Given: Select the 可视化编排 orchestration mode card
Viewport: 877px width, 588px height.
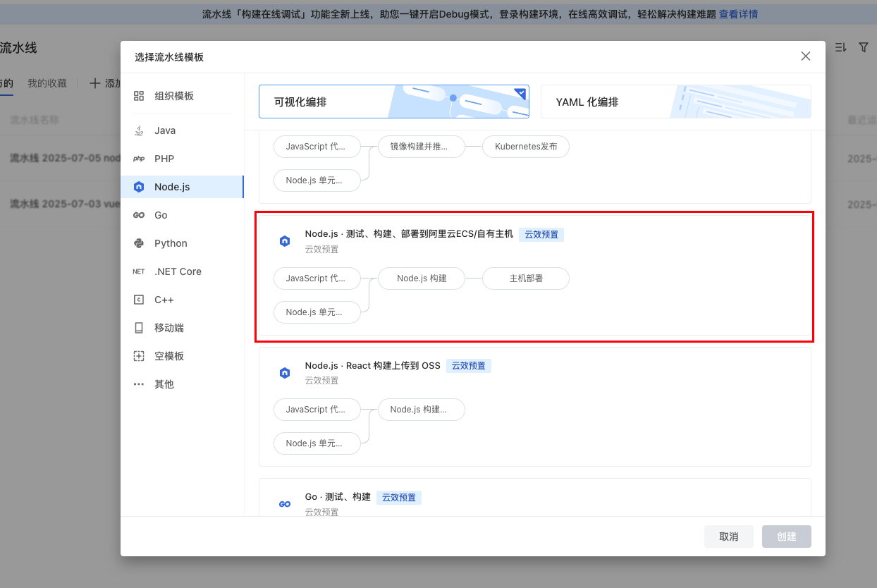Looking at the screenshot, I should (393, 102).
